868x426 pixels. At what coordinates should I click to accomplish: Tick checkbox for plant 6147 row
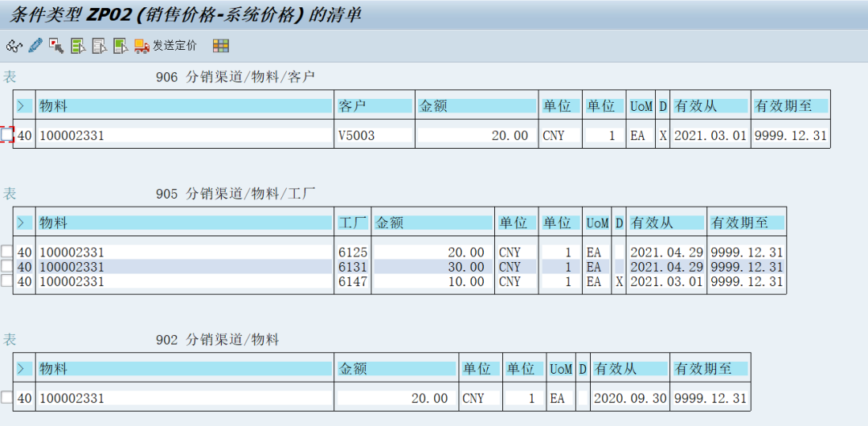[6, 281]
